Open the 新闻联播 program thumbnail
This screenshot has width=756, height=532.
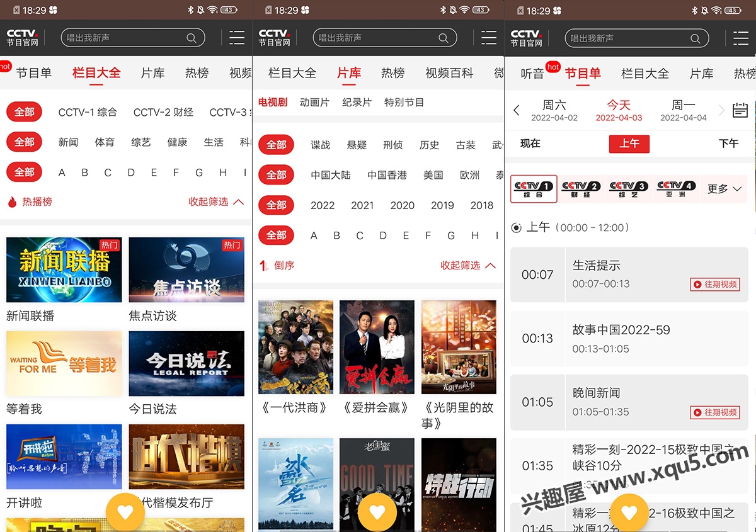click(64, 270)
